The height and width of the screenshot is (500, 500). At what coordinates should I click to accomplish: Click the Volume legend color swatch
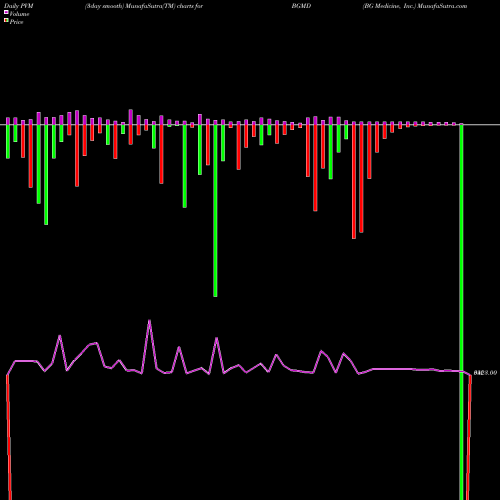click(x=6, y=12)
